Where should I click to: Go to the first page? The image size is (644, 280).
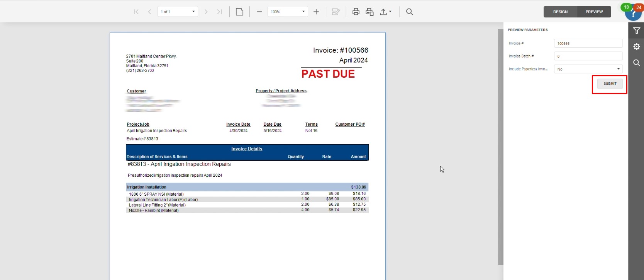point(136,12)
